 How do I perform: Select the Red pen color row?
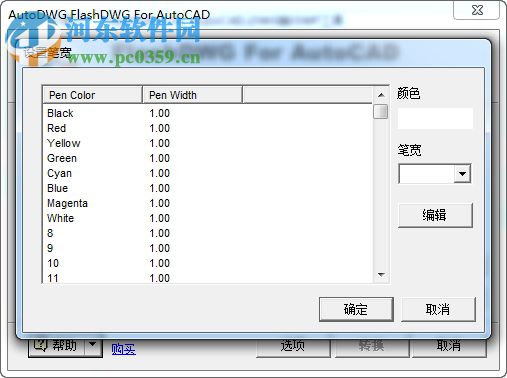coord(207,128)
